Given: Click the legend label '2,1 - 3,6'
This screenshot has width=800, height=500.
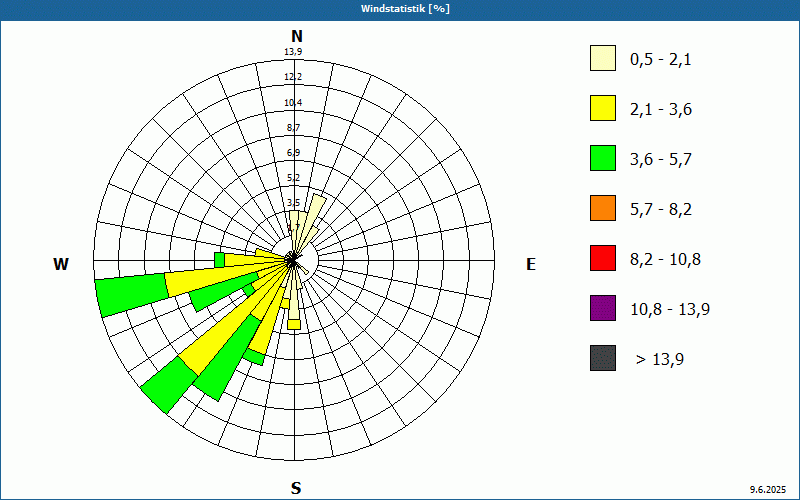Looking at the screenshot, I should [x=661, y=110].
